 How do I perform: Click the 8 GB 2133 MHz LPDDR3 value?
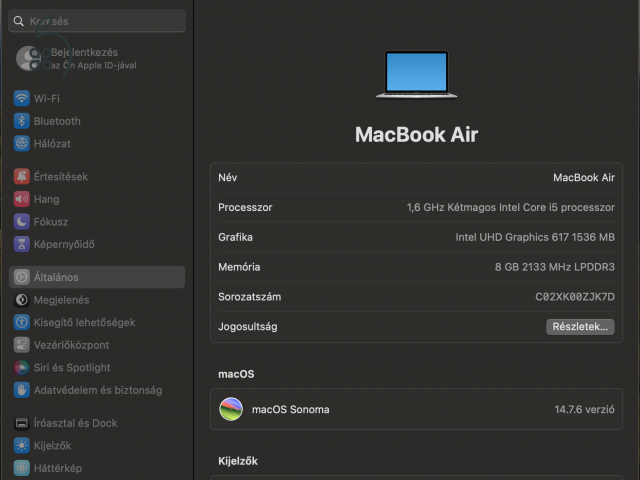point(555,267)
